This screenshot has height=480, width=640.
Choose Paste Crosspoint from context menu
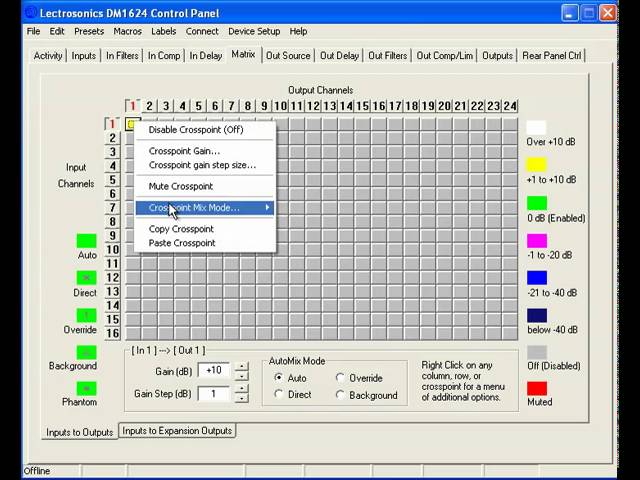(205, 243)
